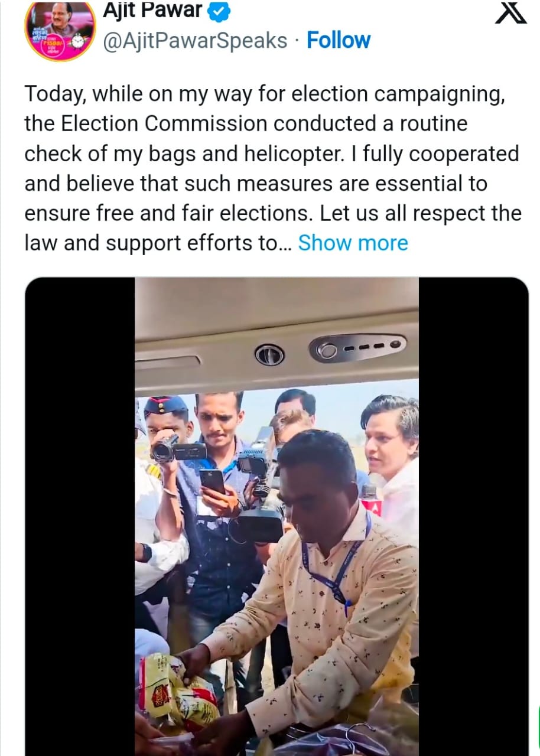This screenshot has width=540, height=756.
Task: Open the @AjitPawarSpeaks handle link
Action: (195, 41)
